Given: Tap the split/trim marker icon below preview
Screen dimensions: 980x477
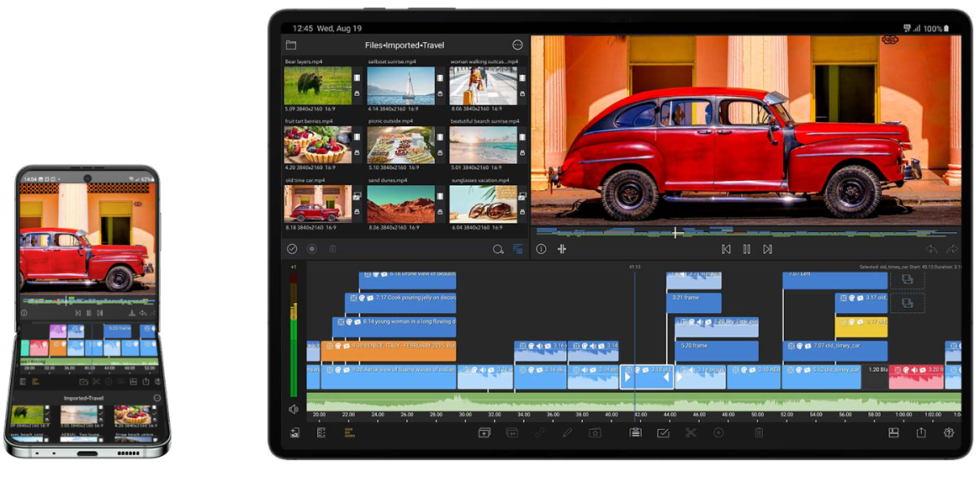Looking at the screenshot, I should [x=562, y=249].
